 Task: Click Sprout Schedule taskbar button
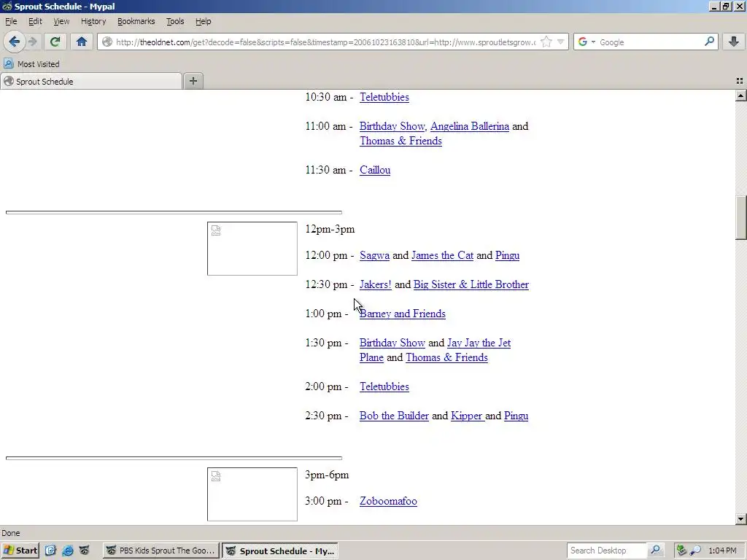coord(280,551)
